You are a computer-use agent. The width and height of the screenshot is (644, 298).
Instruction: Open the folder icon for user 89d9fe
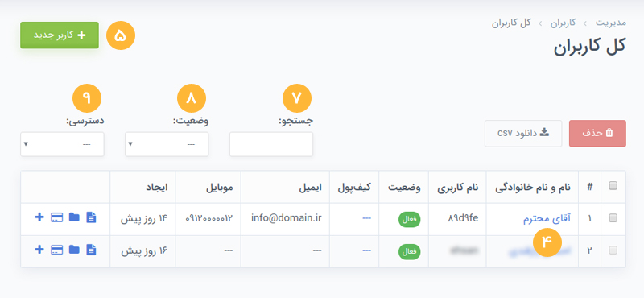(x=74, y=217)
